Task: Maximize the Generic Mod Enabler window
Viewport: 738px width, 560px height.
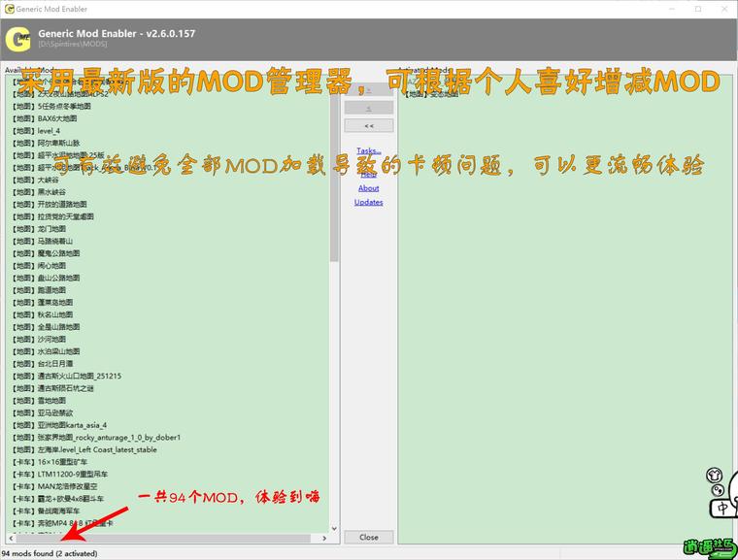Action: coord(698,9)
